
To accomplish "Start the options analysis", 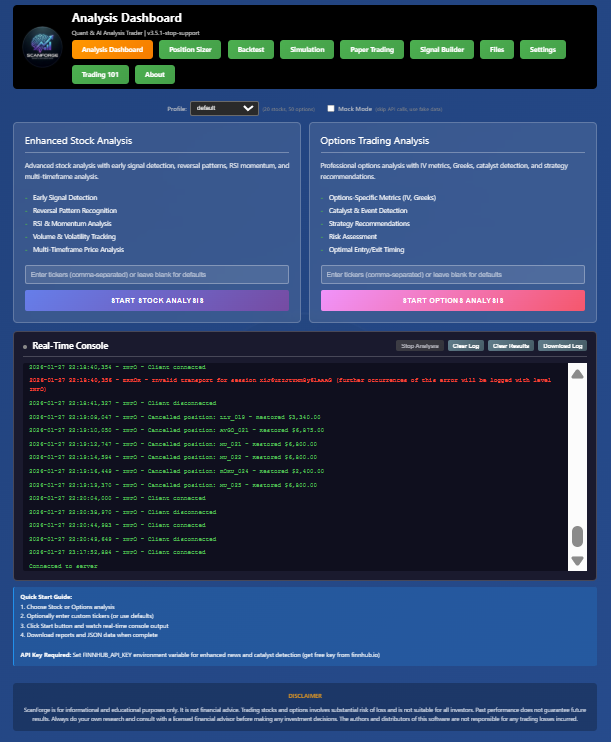I will [453, 300].
